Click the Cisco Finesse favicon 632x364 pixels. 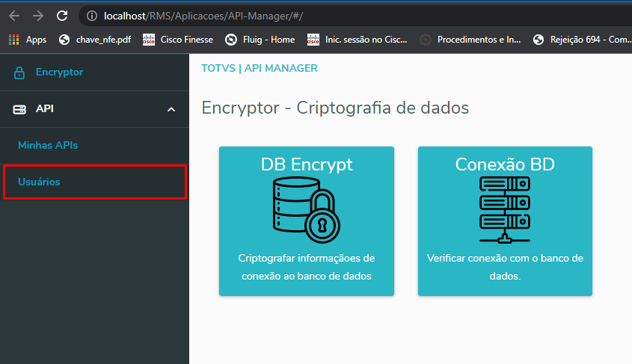[149, 40]
